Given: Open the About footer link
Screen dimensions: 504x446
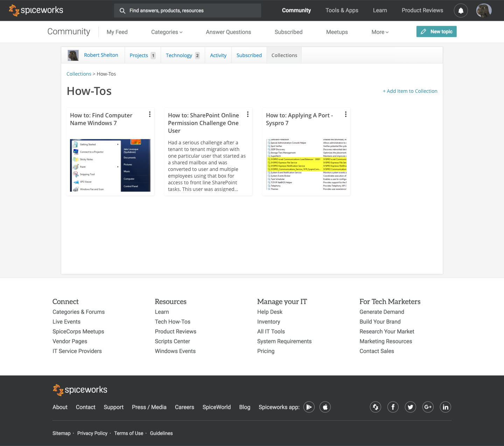Looking at the screenshot, I should (60, 407).
